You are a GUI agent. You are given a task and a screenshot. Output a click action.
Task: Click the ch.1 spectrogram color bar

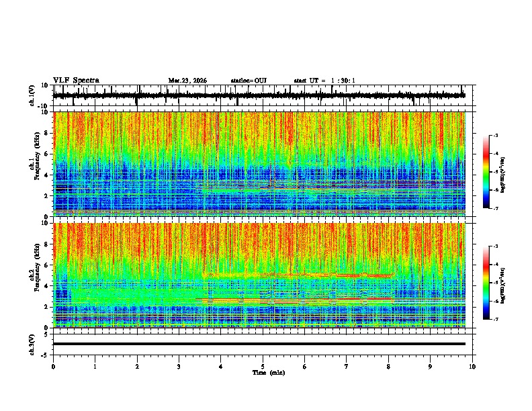(486, 172)
